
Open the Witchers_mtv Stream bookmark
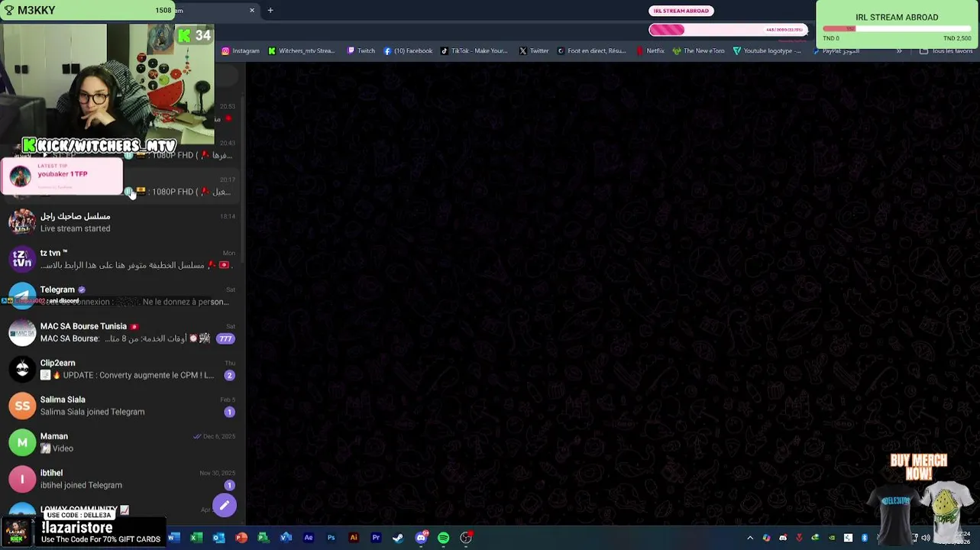301,51
